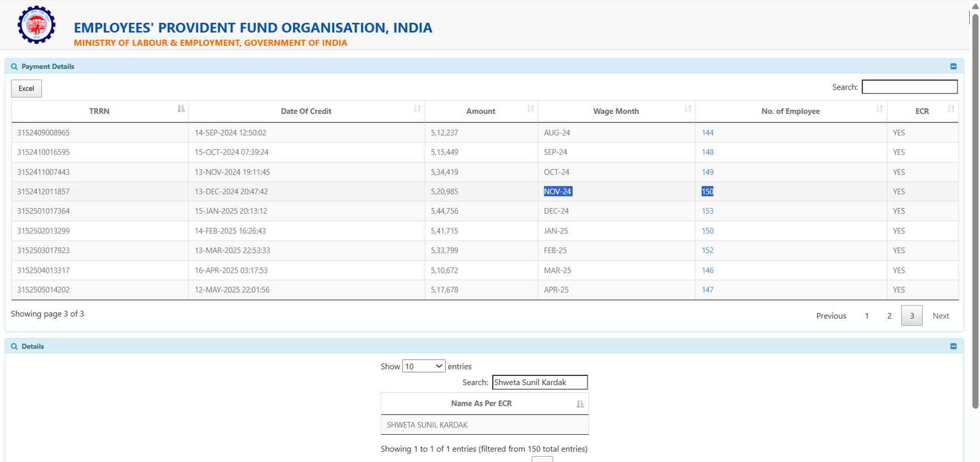
Task: Export table using Excel button
Action: 26,88
